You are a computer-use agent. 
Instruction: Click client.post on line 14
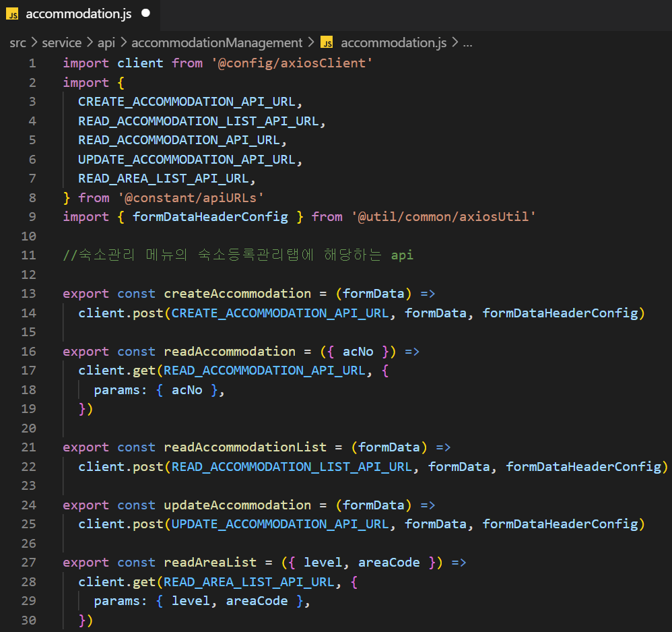(x=121, y=313)
